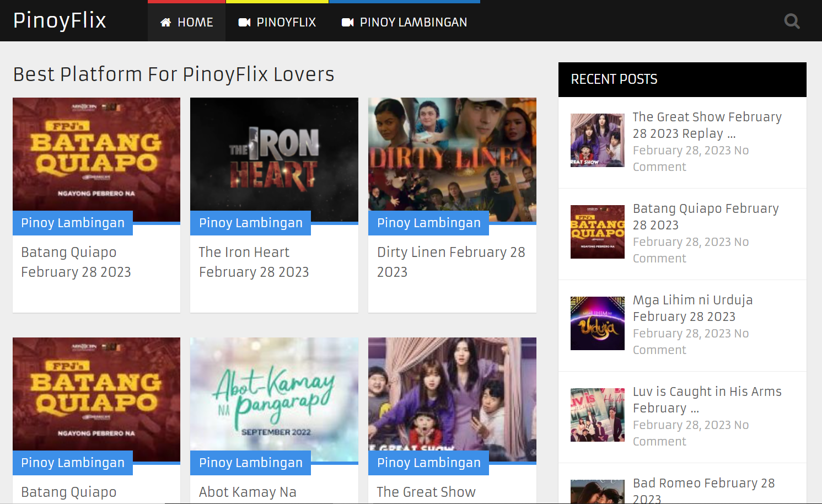822x504 pixels.
Task: Click Pinoy Lambingan tag on Iron Heart card
Action: click(250, 223)
